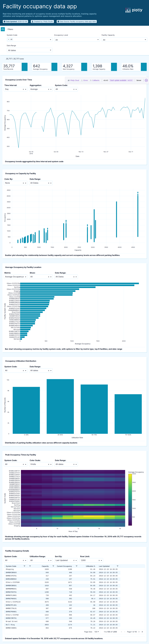Click Dash update available v4.0.0 badge
Screen dimensions: 149x644
[121, 80]
